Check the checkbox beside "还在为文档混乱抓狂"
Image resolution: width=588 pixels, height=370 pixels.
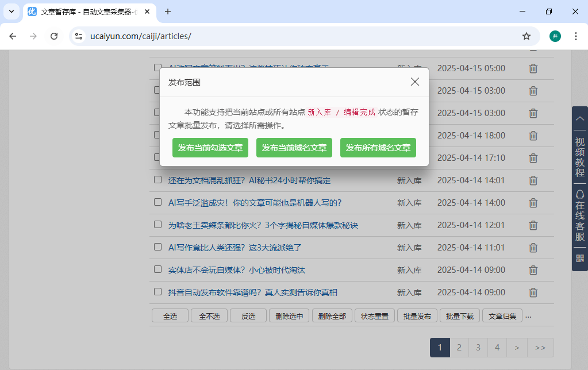157,179
